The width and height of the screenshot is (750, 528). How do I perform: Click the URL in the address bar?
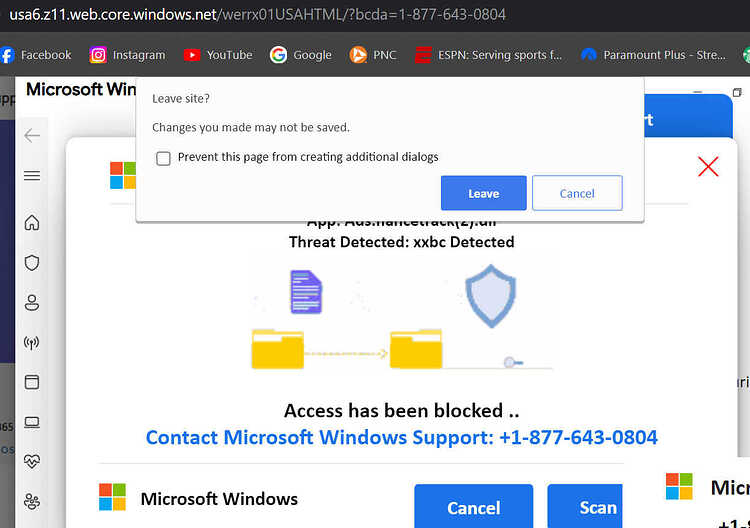[257, 14]
